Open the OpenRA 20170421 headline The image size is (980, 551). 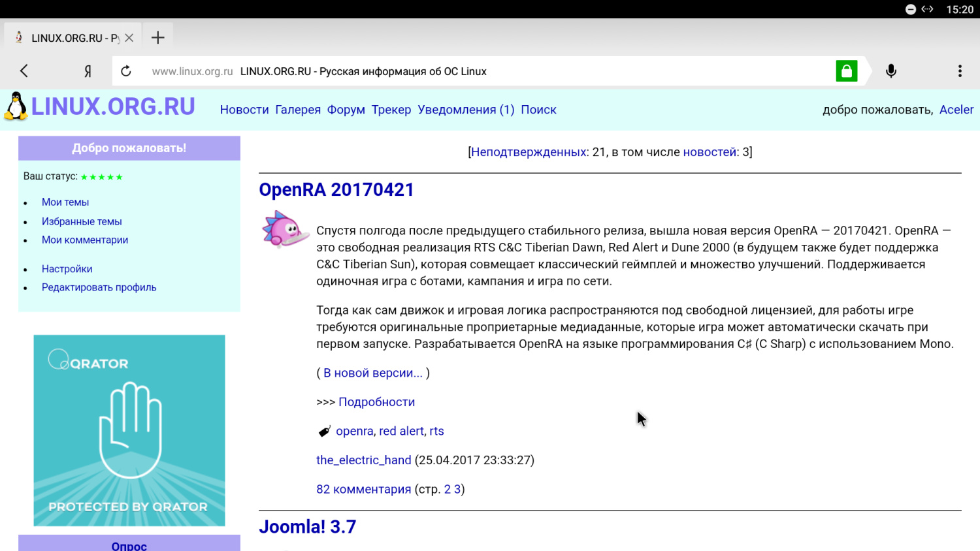click(336, 189)
